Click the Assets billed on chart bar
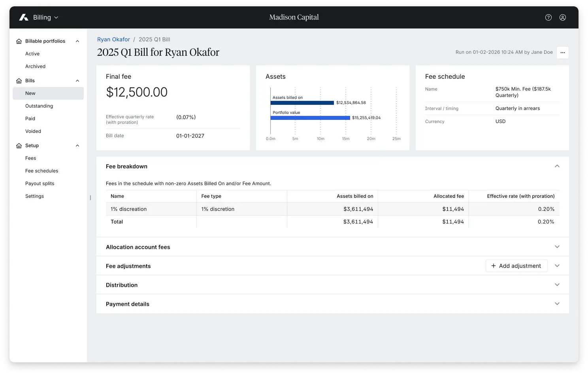 coord(302,103)
